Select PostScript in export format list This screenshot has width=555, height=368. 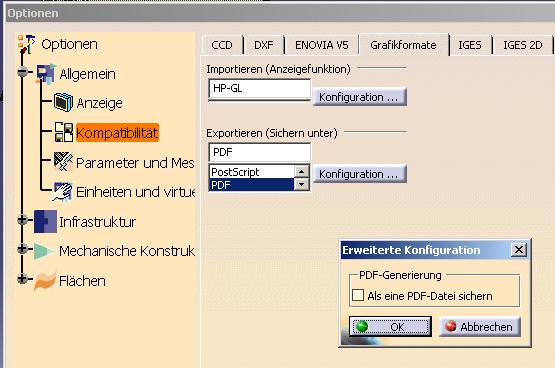252,172
